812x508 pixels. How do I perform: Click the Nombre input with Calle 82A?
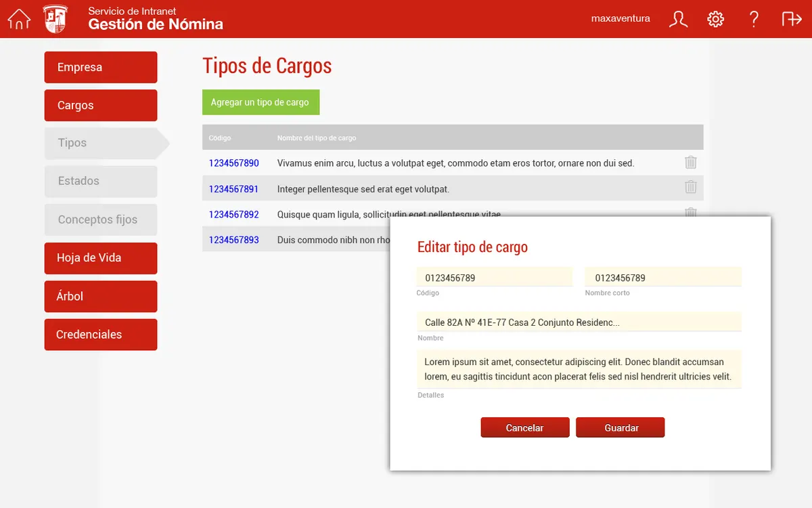tap(579, 322)
